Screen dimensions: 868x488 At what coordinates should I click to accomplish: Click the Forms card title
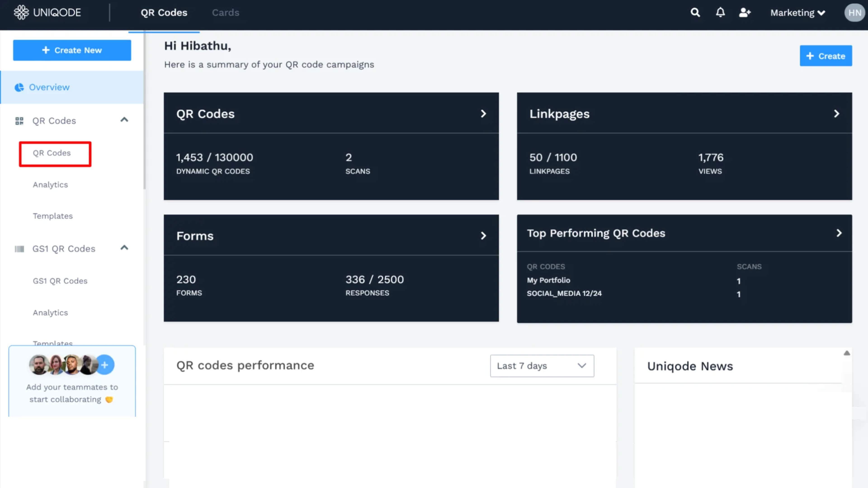(195, 236)
